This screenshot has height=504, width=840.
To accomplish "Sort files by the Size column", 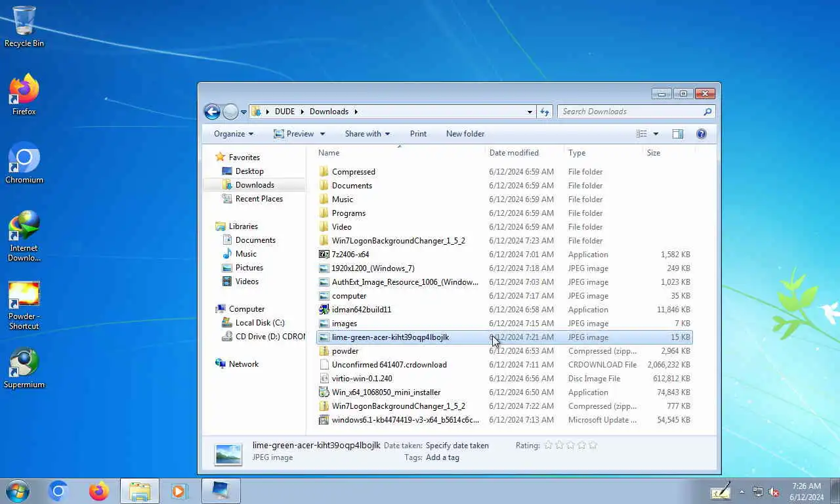I will click(x=669, y=153).
